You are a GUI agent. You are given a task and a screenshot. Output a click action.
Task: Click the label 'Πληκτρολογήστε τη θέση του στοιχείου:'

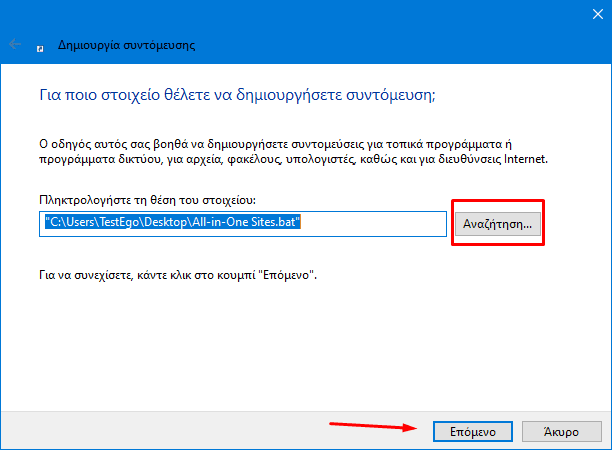tap(148, 200)
